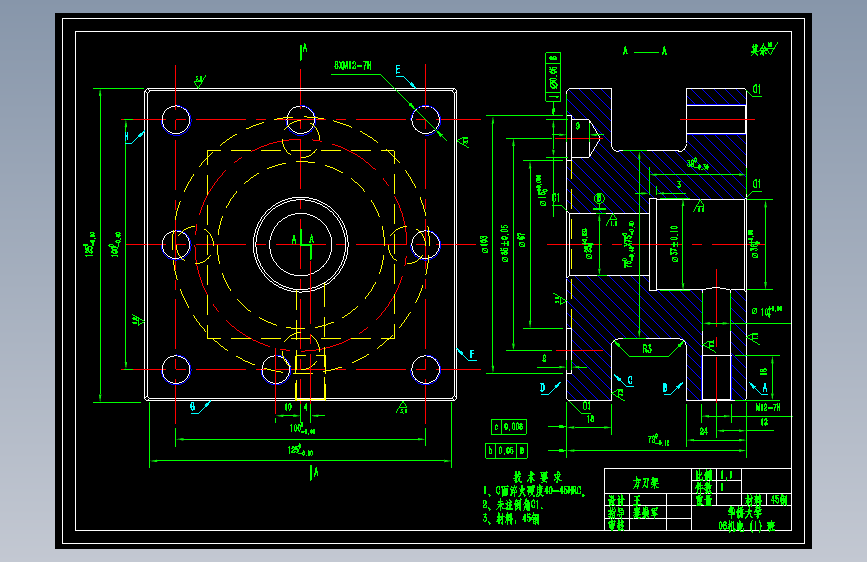Select the c 0.008 tolerance frame
The height and width of the screenshot is (562, 867).
tap(509, 427)
